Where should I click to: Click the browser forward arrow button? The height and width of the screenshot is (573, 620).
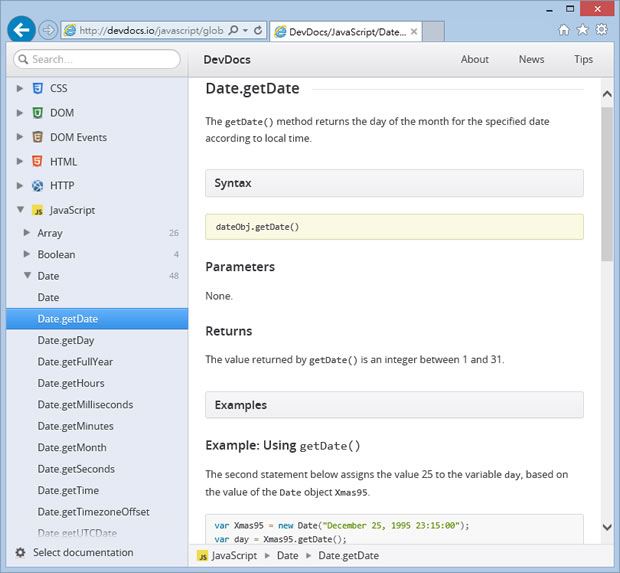coord(48,30)
